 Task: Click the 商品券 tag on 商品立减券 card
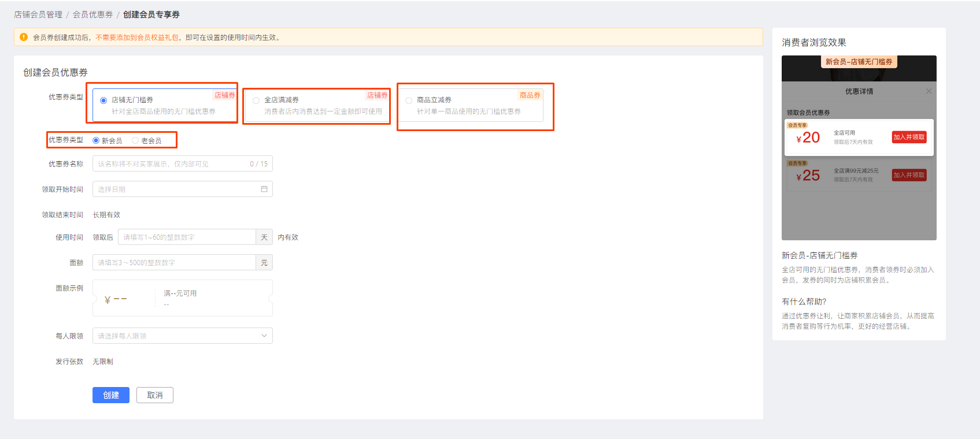(x=530, y=95)
